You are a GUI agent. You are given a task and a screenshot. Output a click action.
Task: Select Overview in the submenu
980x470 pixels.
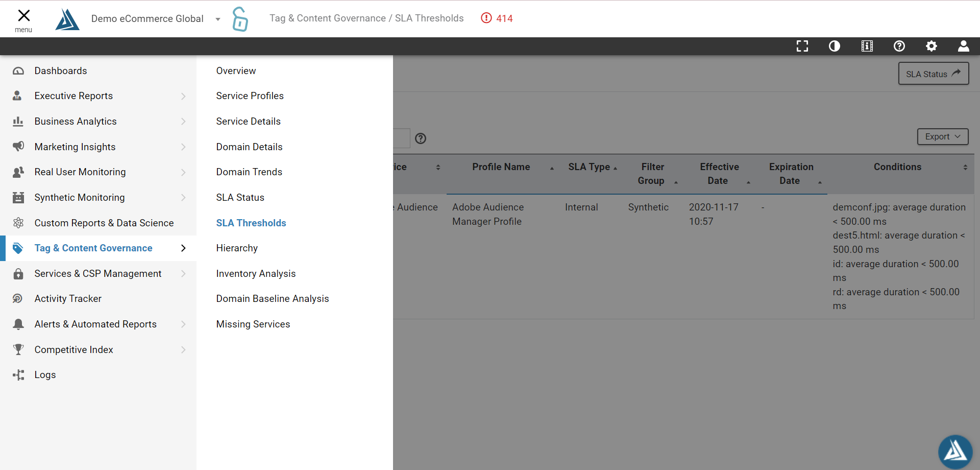(x=236, y=71)
